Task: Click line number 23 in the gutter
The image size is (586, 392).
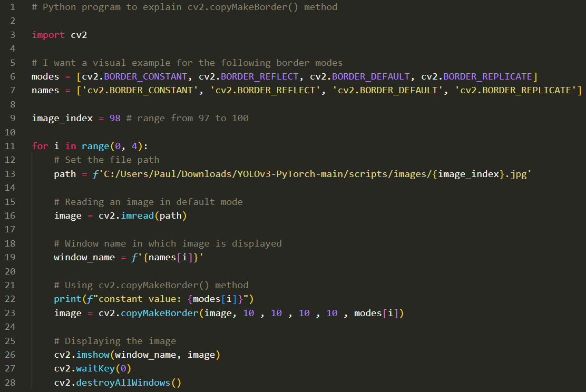Action: click(x=10, y=313)
